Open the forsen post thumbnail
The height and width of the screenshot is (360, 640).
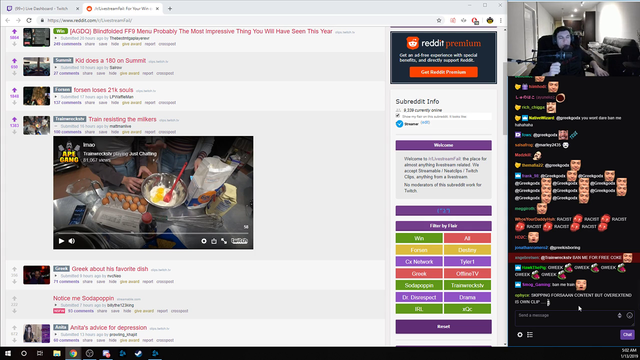(x=36, y=96)
